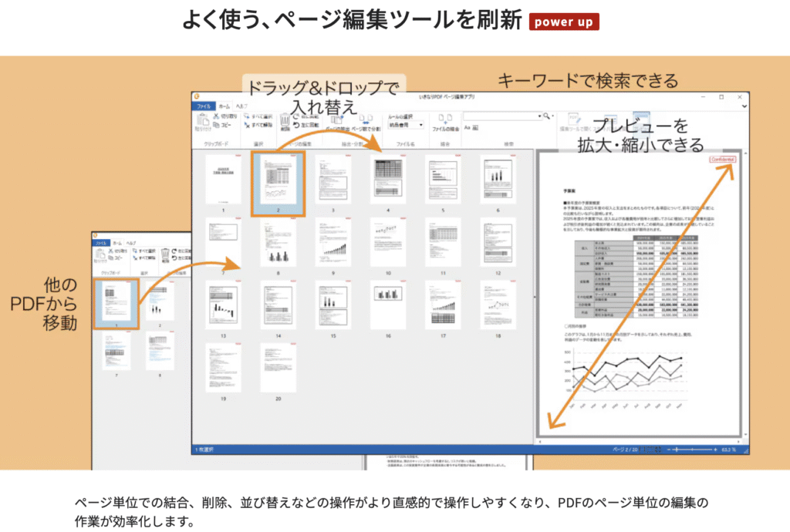Click the cut (切り取り) scissors in main window
This screenshot has height=532, width=790.
pyautogui.click(x=216, y=116)
